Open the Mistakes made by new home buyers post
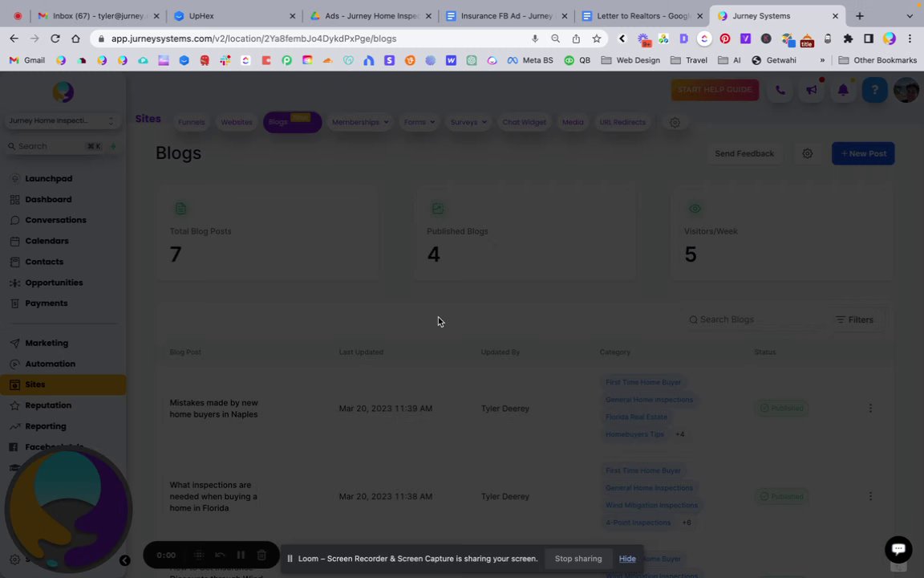 click(214, 408)
